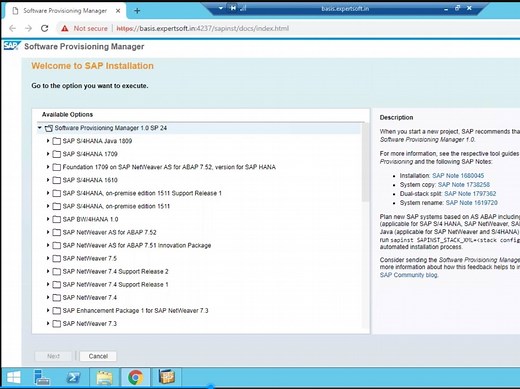Click folder icon of SAP S/4HANA 1610

(x=57, y=180)
